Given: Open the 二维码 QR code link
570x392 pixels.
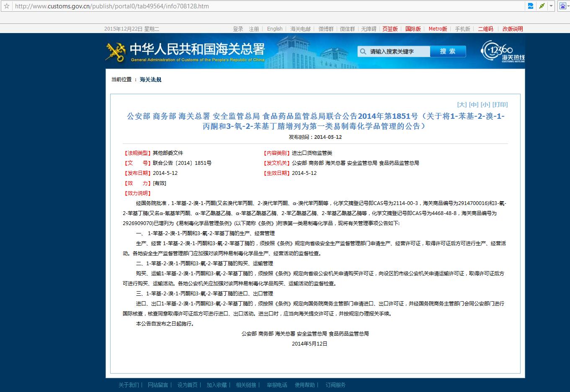Looking at the screenshot, I should 485,29.
